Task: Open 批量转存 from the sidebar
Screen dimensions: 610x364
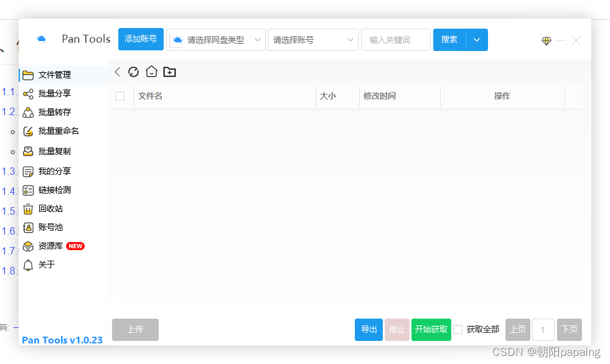Action: (64, 112)
